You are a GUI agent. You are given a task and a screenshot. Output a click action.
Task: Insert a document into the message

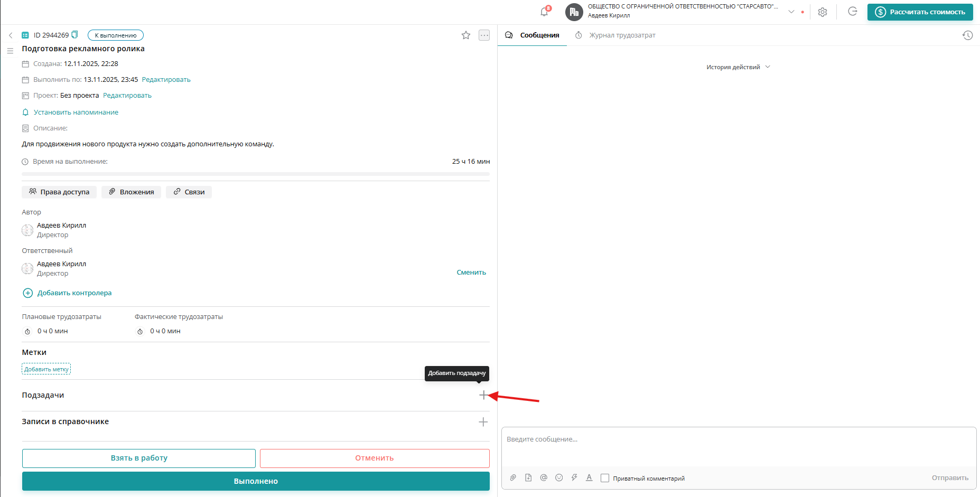click(x=528, y=478)
